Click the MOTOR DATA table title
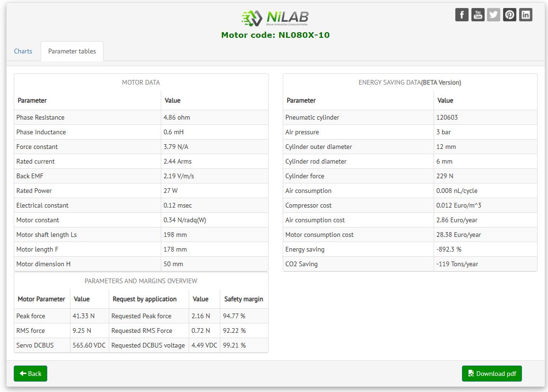Viewport: 548px width, 392px height. pyautogui.click(x=141, y=82)
